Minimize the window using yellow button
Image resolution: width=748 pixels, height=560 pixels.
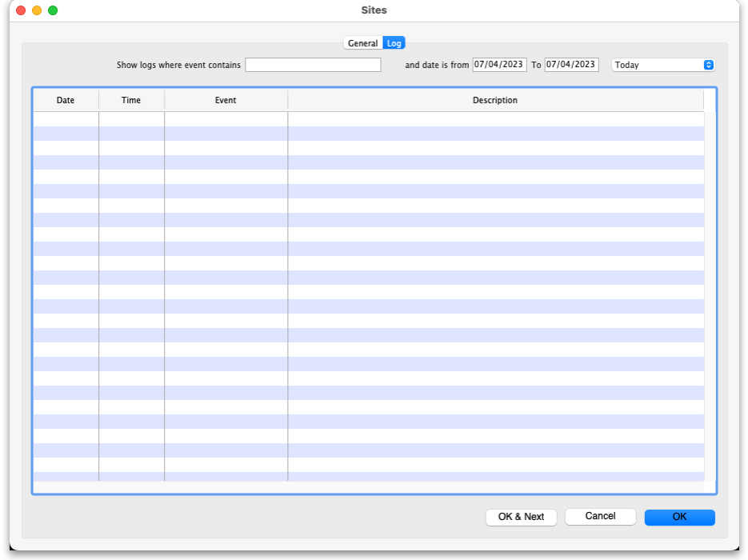37,10
